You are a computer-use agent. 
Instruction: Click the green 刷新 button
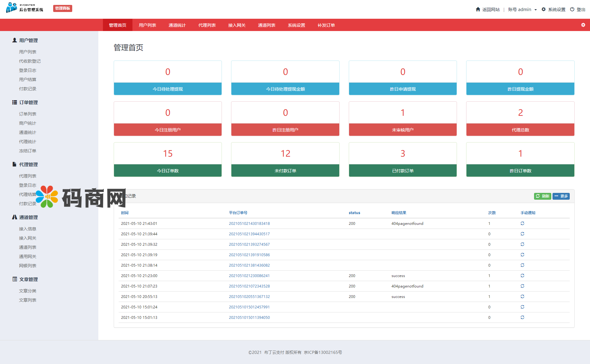(x=542, y=196)
